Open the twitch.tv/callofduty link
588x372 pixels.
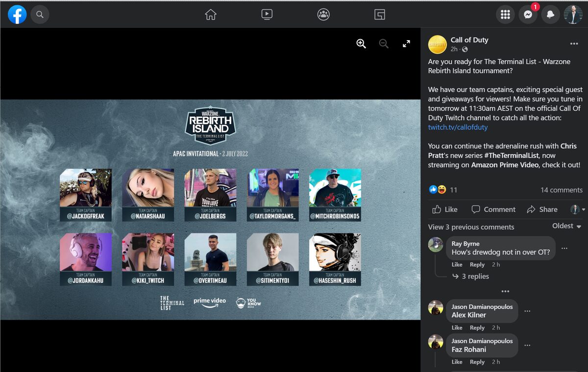[458, 127]
